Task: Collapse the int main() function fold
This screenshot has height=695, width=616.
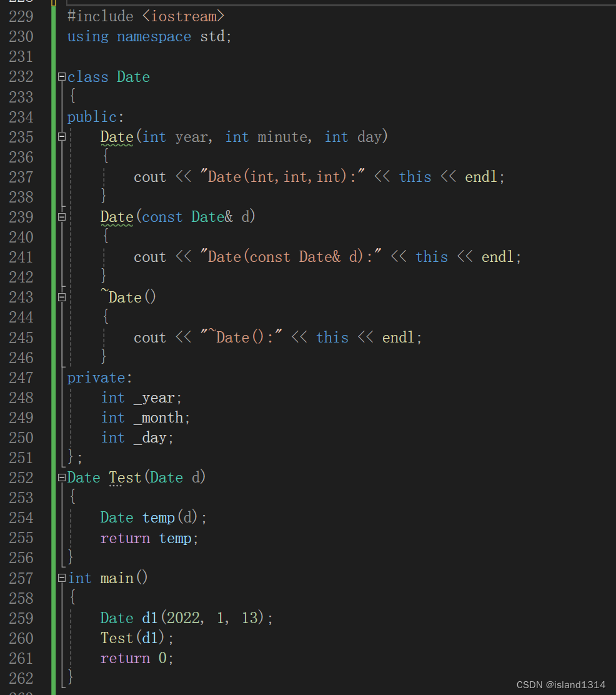Action: coord(62,578)
